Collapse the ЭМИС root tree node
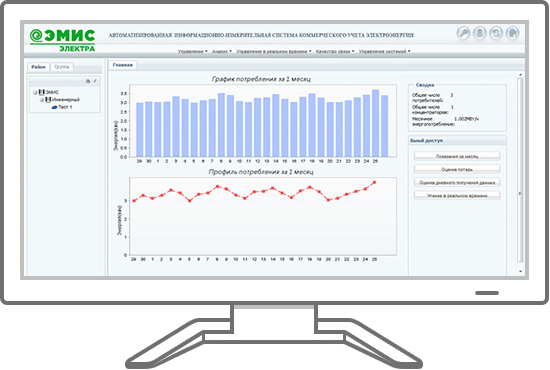This screenshot has width=550, height=370. click(35, 93)
